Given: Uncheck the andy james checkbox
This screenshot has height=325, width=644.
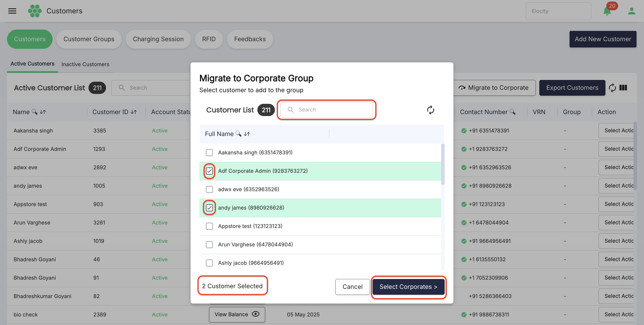Looking at the screenshot, I should coord(209,208).
